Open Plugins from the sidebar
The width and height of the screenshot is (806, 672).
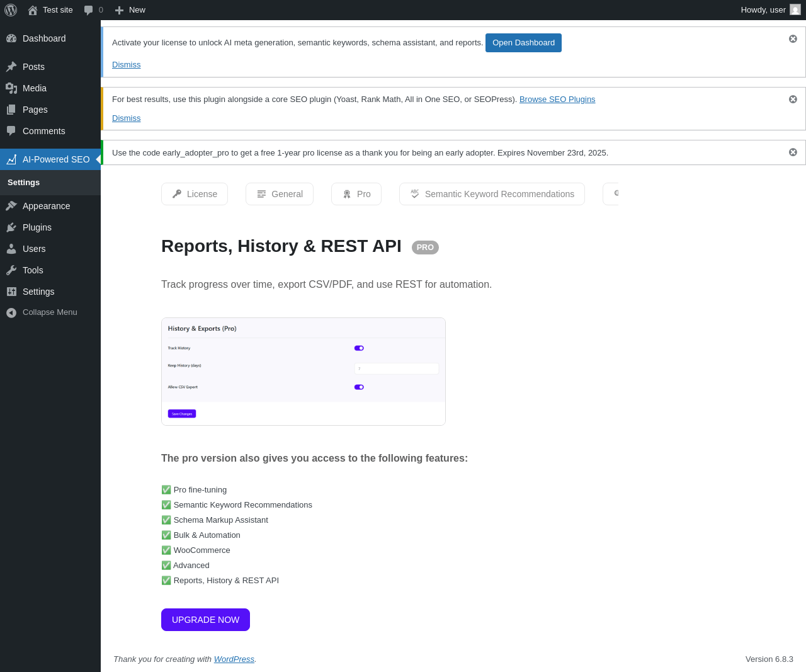click(37, 227)
